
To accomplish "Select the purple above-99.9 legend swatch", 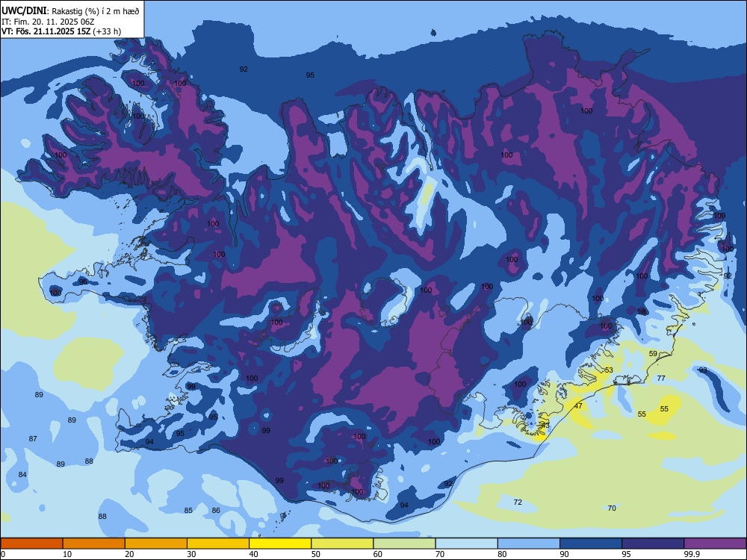I will click(x=715, y=544).
